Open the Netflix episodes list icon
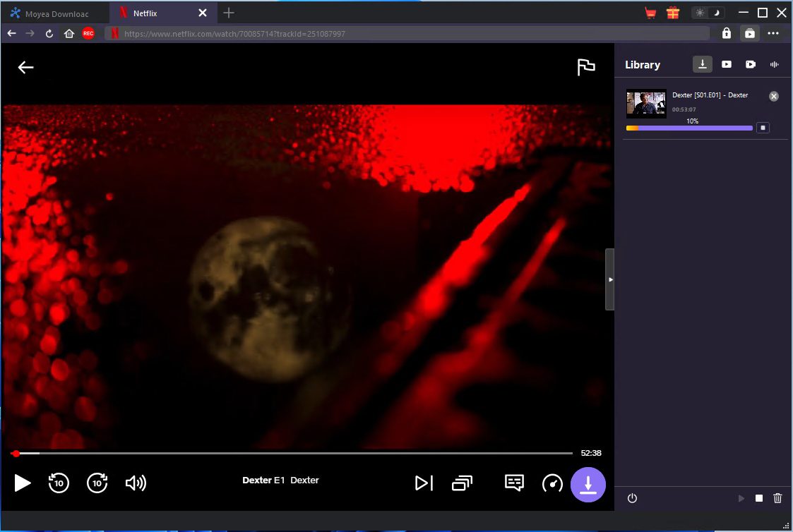This screenshot has height=532, width=793. pyautogui.click(x=462, y=483)
